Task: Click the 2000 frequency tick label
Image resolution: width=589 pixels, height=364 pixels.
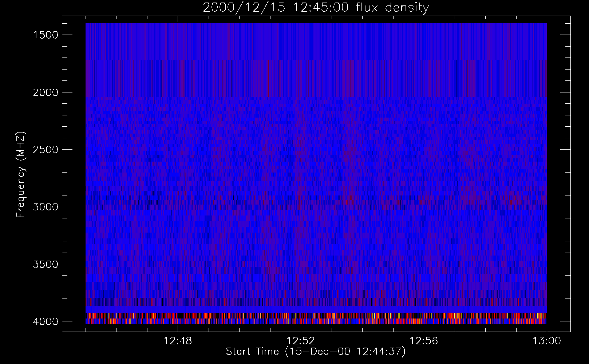Action: (46, 92)
